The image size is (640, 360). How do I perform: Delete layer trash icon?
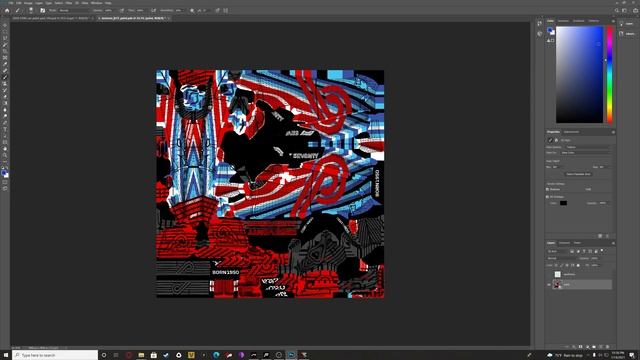[607, 347]
